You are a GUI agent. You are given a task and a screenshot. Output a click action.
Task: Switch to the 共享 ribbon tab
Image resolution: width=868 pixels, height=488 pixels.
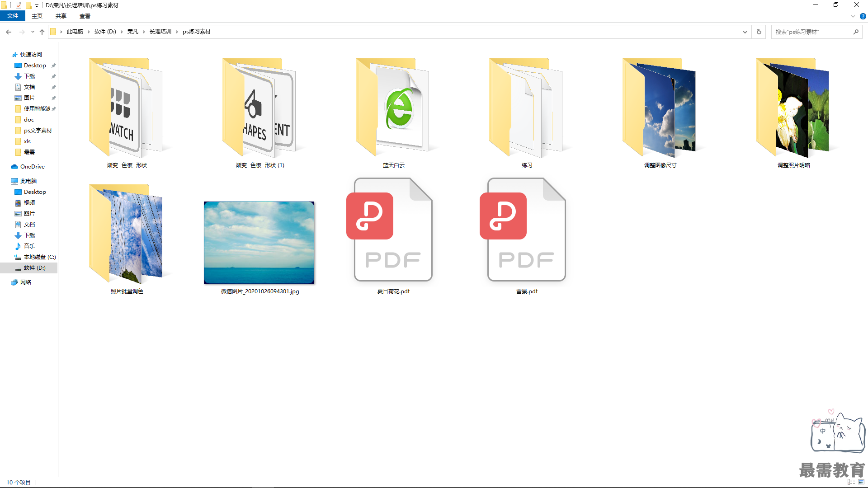tap(61, 16)
